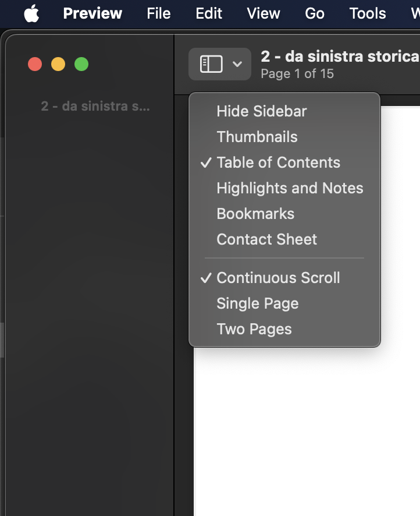The width and height of the screenshot is (420, 516).
Task: Show Highlights and Notes in sidebar
Action: pos(290,188)
